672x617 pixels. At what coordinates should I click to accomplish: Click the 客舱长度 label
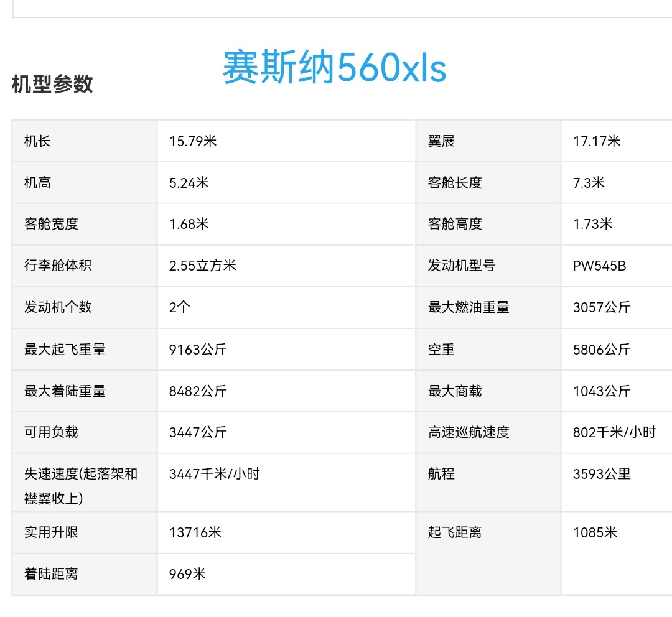pyautogui.click(x=455, y=183)
